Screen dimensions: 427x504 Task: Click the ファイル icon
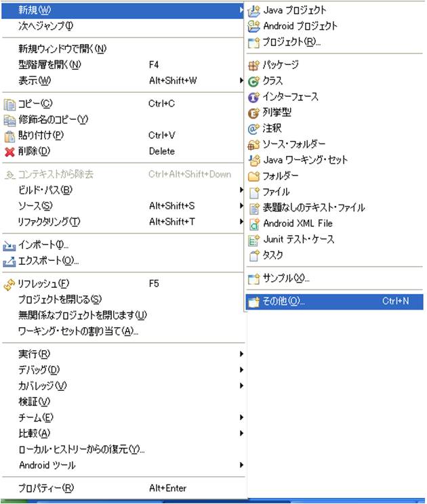point(254,192)
